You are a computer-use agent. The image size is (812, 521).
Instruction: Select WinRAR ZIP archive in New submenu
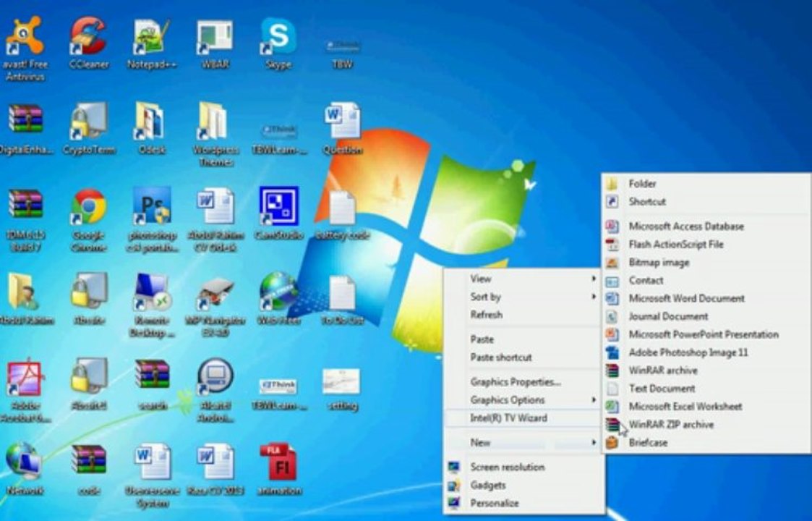706,425
